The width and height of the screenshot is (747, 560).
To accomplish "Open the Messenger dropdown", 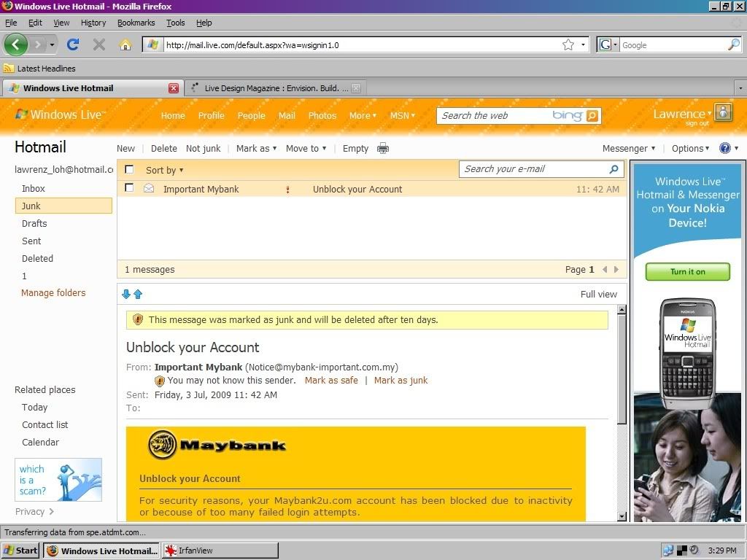I will pos(628,149).
